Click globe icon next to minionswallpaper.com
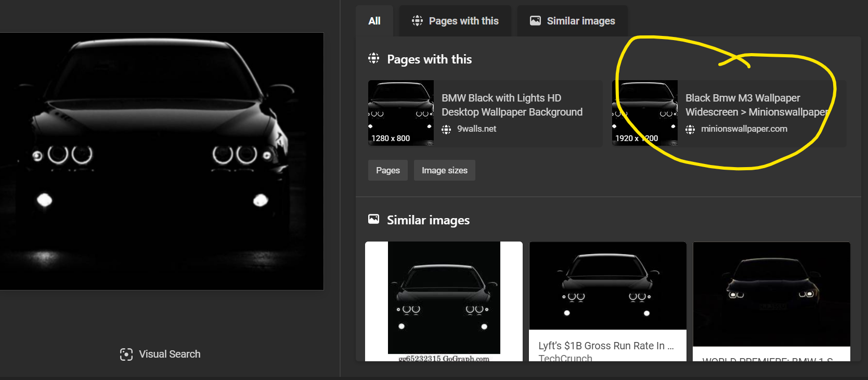Viewport: 868px width, 380px height. (690, 129)
